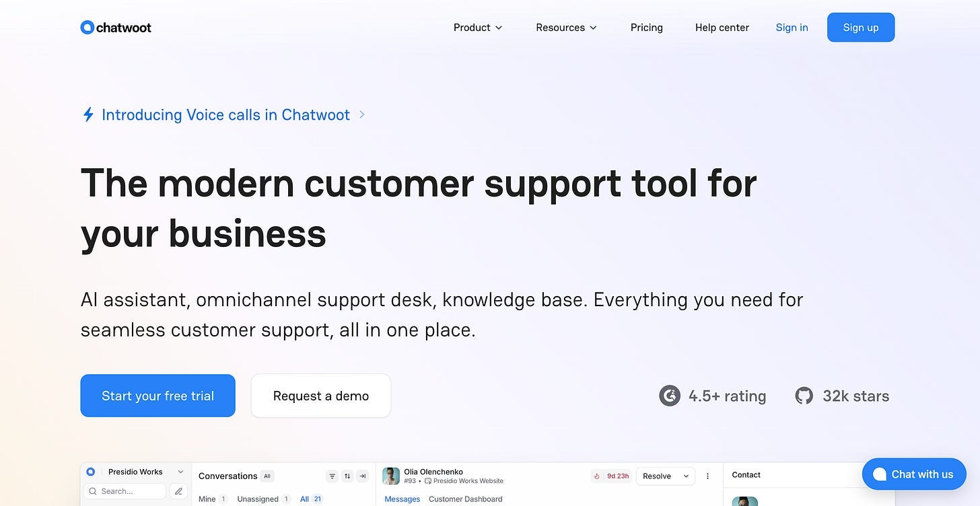
Task: Click the G2 rating icon
Action: coord(670,396)
